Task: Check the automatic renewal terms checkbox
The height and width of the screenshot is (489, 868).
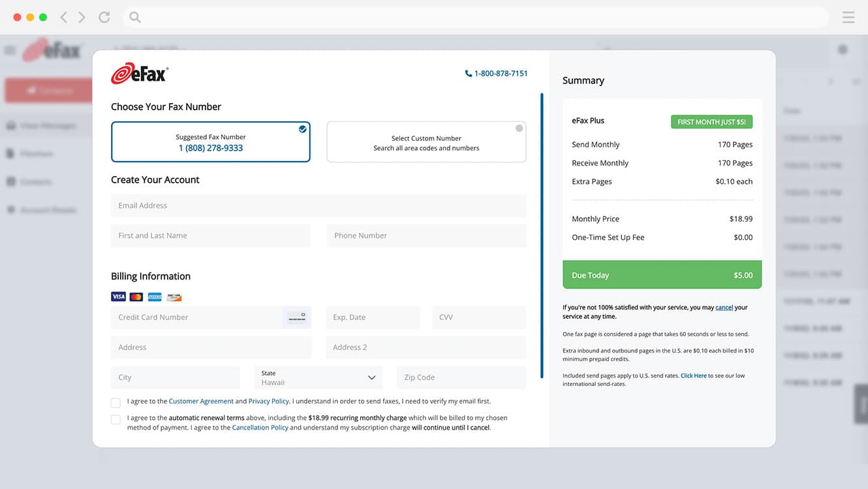Action: [116, 421]
